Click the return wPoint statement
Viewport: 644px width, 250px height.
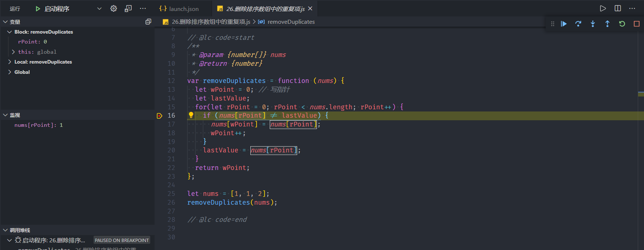222,168
